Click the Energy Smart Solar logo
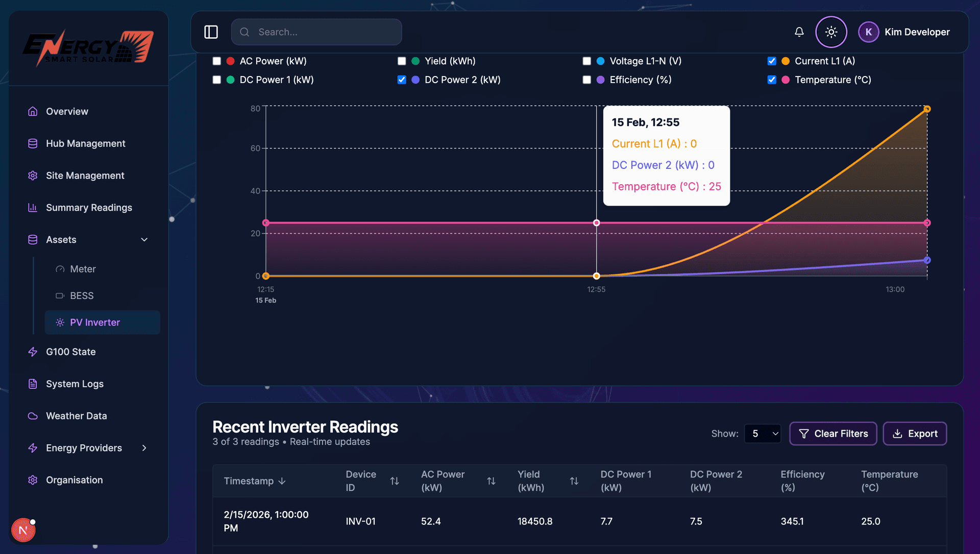Screen dimensions: 980x554 (88, 47)
